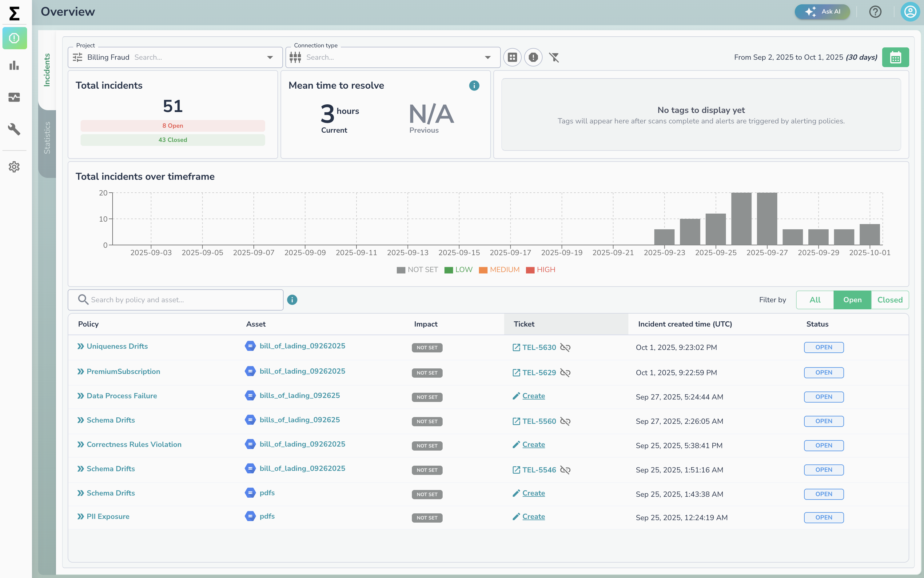Click the alert exclamation filter icon
Image resolution: width=924 pixels, height=578 pixels.
click(x=533, y=57)
